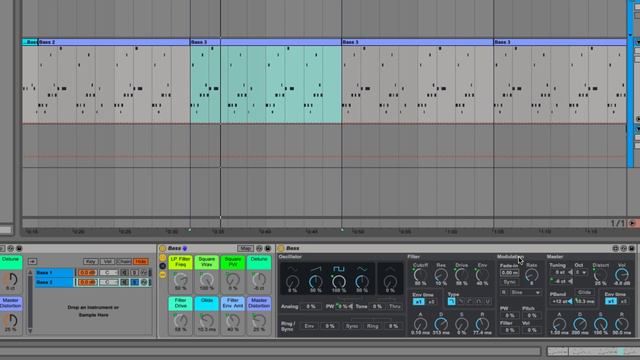The width and height of the screenshot is (640, 360).
Task: Click the LP Filter Freq macro knob
Action: [x=180, y=280]
